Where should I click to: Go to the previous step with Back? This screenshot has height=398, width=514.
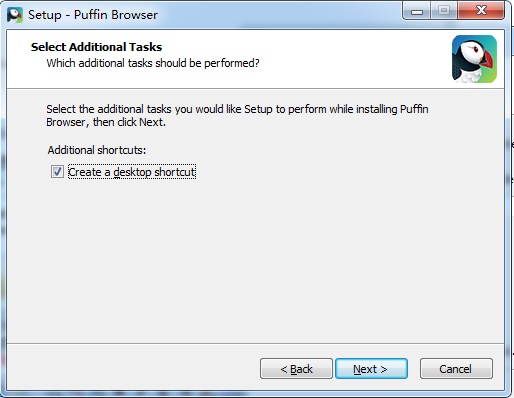click(296, 369)
